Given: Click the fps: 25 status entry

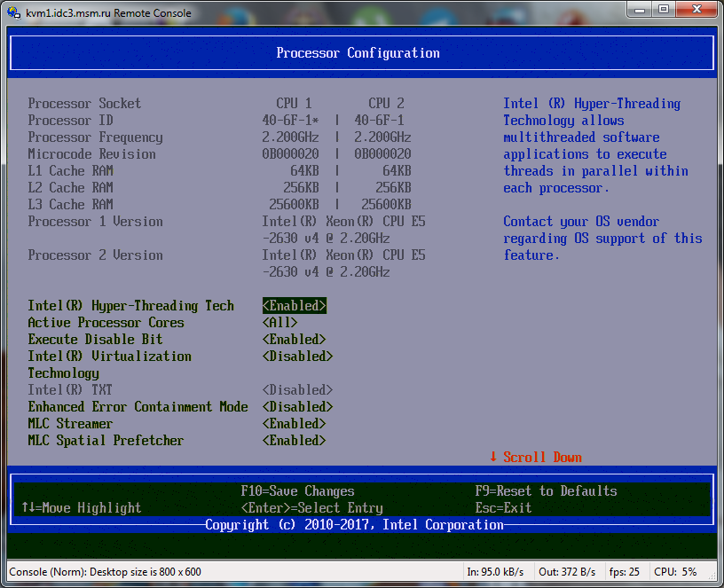Looking at the screenshot, I should click(x=625, y=572).
